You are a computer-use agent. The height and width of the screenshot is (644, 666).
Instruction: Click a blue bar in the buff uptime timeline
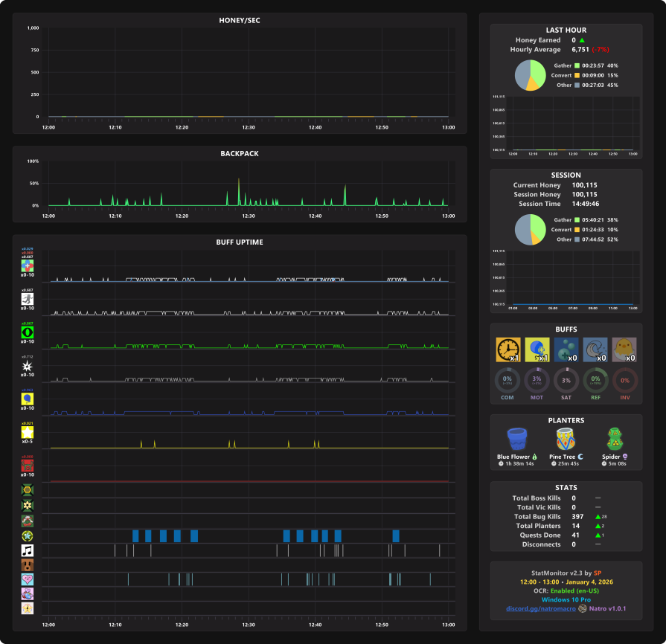[x=135, y=536]
